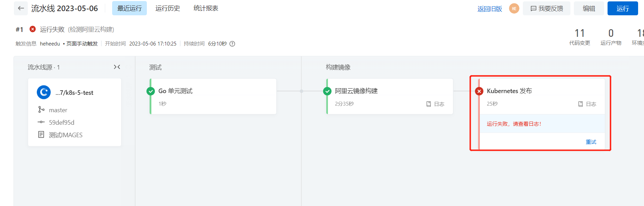
Task: Click the duration help question-mark icon
Action: (232, 44)
